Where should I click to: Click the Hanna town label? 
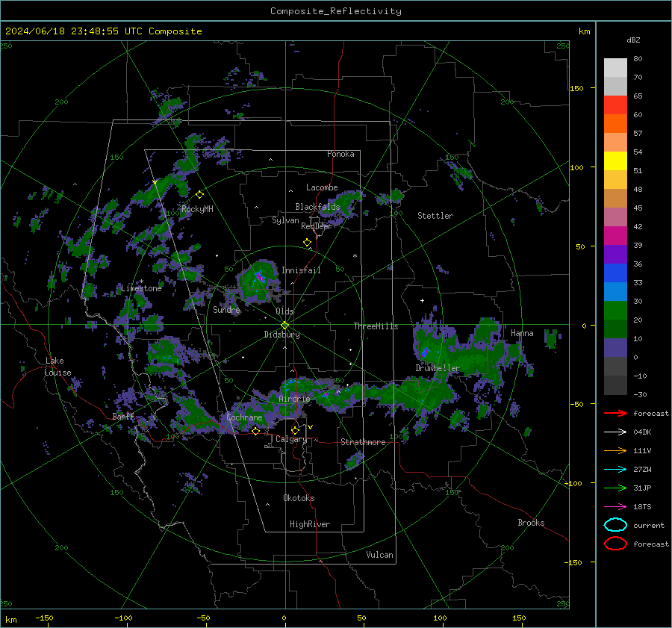click(522, 333)
